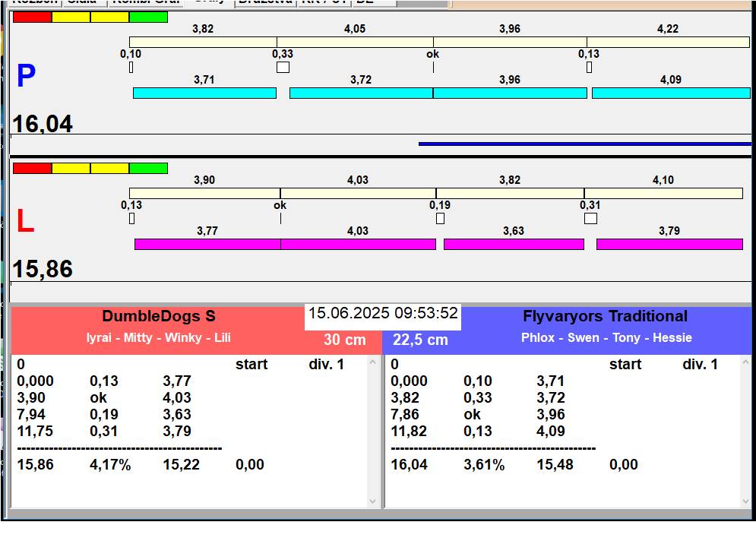Select the 0,33 changeover box in lane P

pyautogui.click(x=283, y=68)
